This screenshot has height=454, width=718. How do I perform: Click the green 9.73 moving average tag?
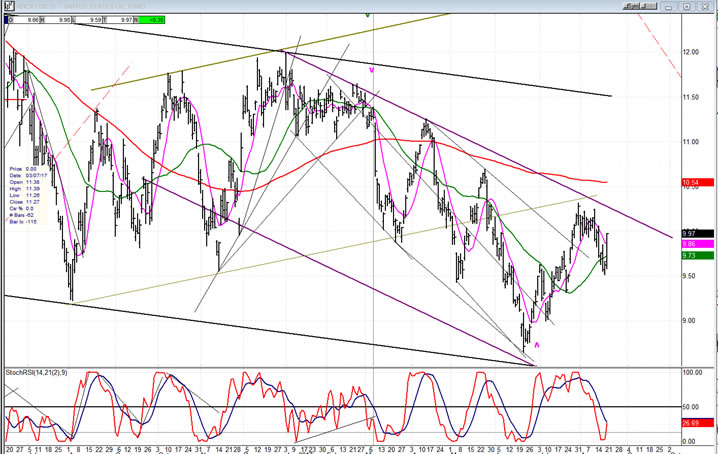tap(697, 255)
